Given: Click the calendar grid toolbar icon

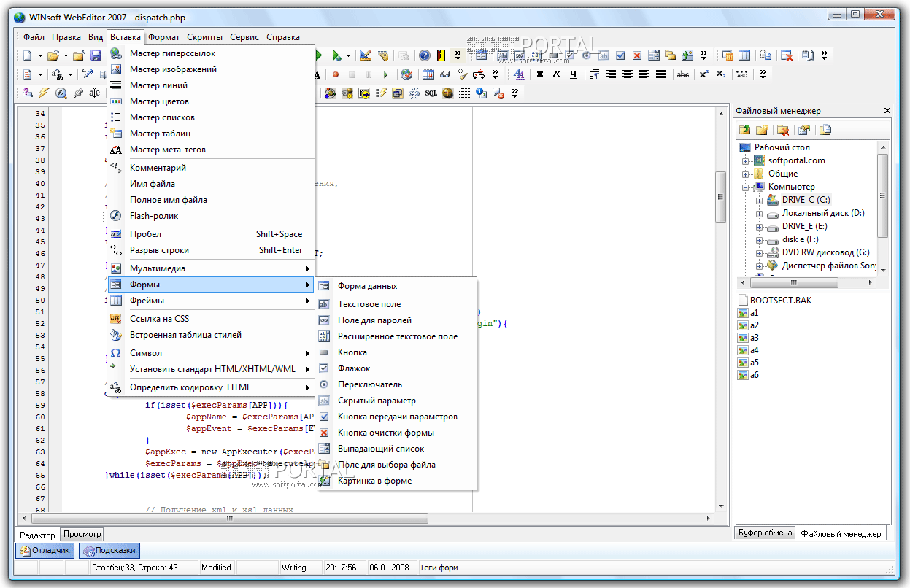Looking at the screenshot, I should [428, 74].
